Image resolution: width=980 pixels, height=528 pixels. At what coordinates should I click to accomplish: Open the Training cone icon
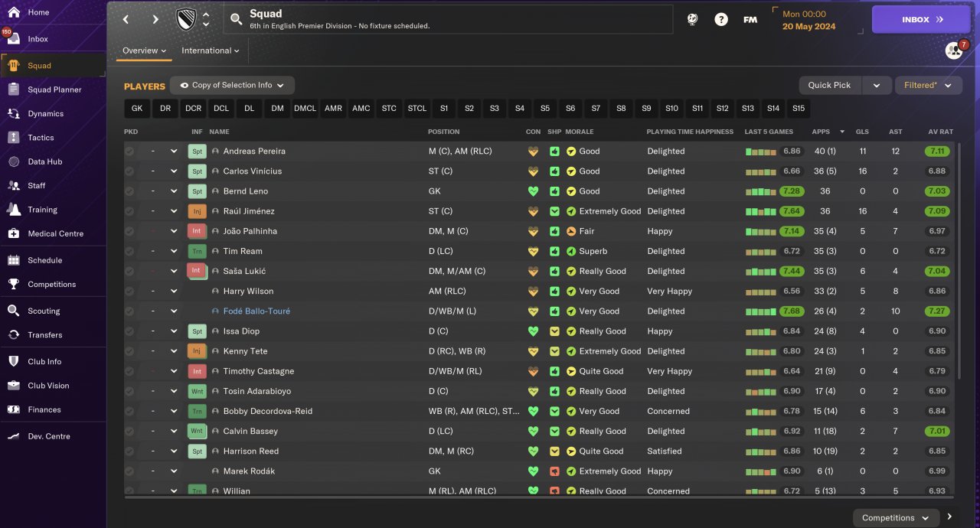pyautogui.click(x=14, y=210)
